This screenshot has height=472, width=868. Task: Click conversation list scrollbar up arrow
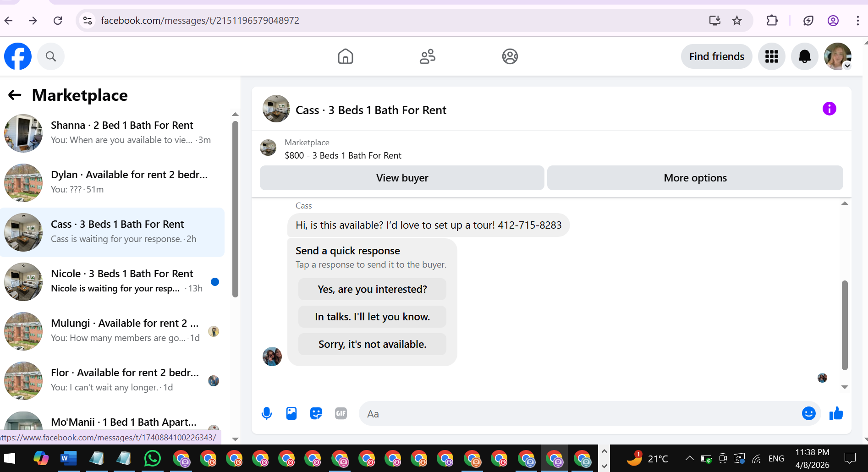click(235, 114)
